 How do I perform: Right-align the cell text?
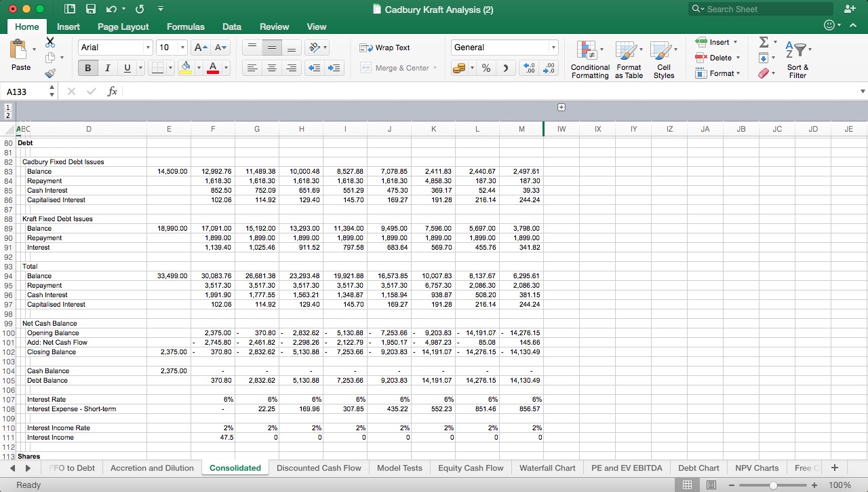tap(292, 68)
